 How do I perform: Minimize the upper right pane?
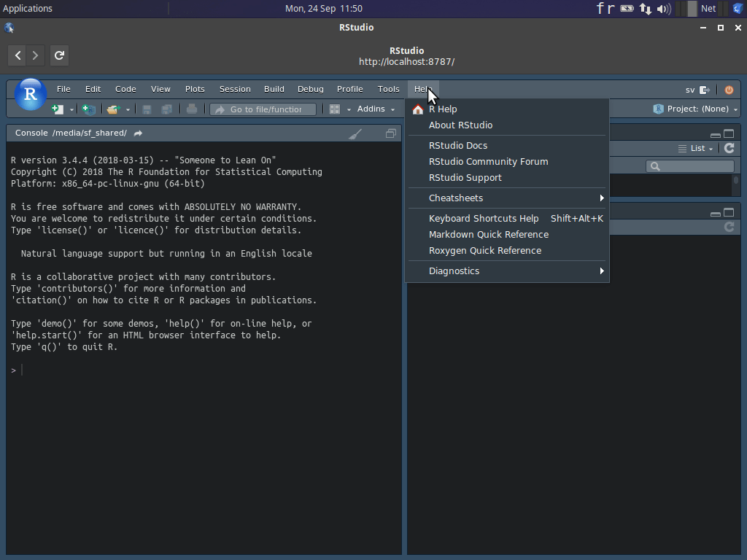coord(715,134)
